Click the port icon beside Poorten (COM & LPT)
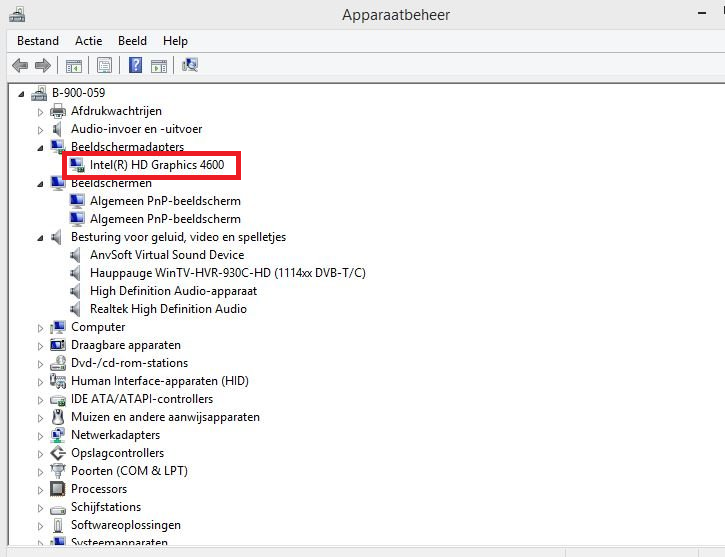 [58, 471]
